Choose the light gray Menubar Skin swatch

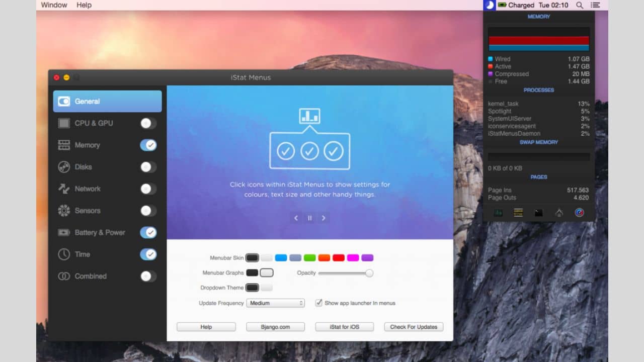click(267, 258)
